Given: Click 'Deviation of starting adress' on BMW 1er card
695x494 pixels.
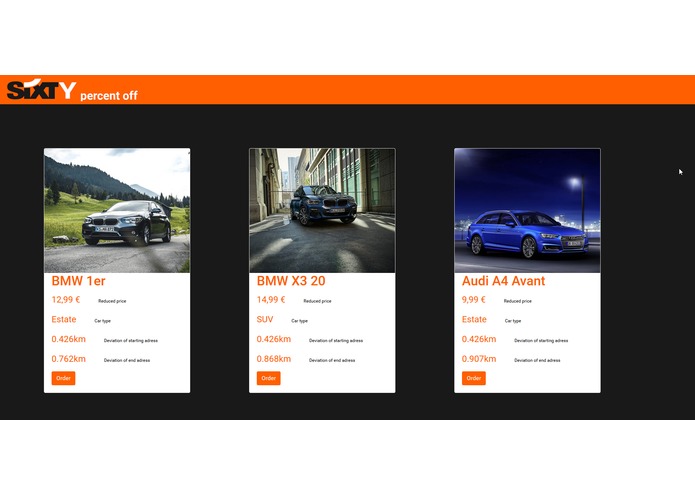Looking at the screenshot, I should [131, 341].
